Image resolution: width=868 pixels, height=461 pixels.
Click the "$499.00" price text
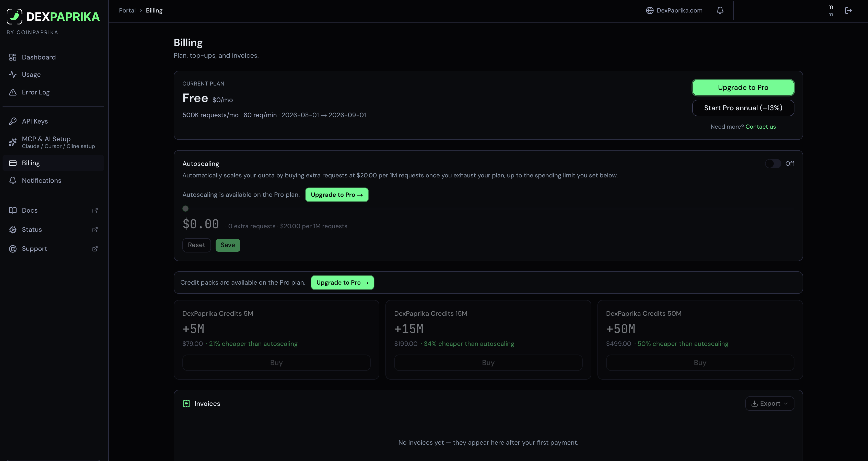619,344
